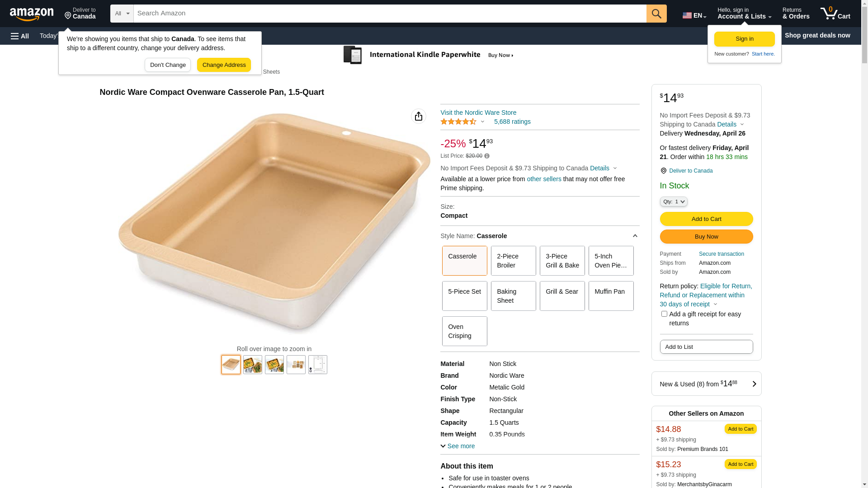The image size is (868, 488).
Task: Open the All hamburger menu
Action: pos(20,36)
